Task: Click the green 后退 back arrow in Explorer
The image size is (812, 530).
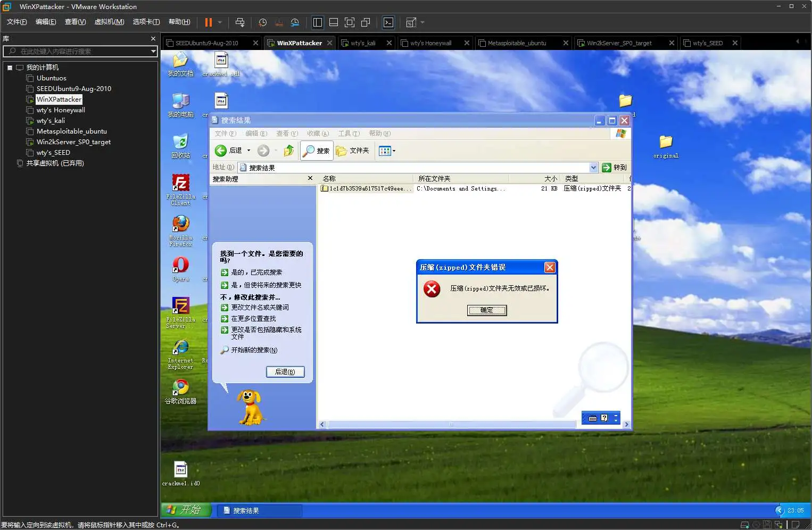Action: tap(221, 151)
